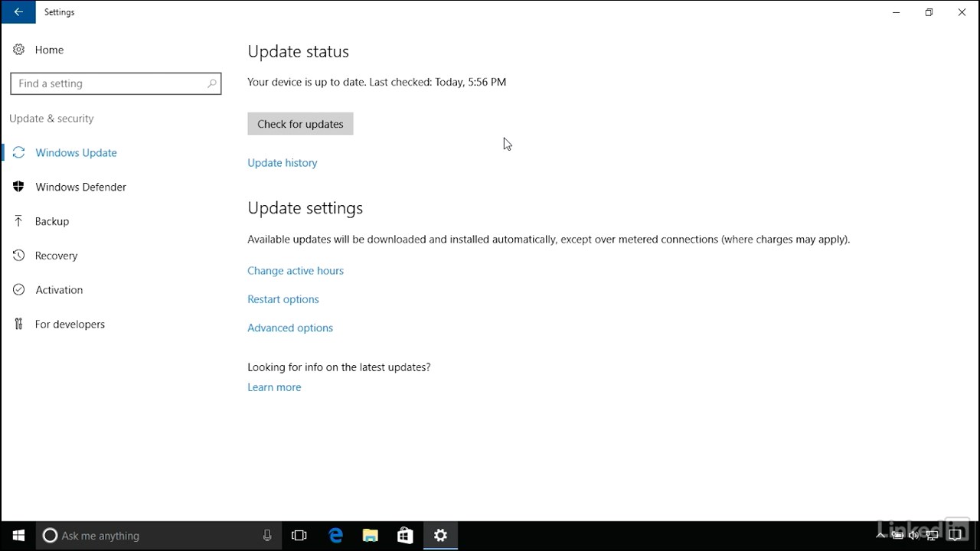Open File Explorer from the taskbar
Screen dimensions: 980x551
371,536
